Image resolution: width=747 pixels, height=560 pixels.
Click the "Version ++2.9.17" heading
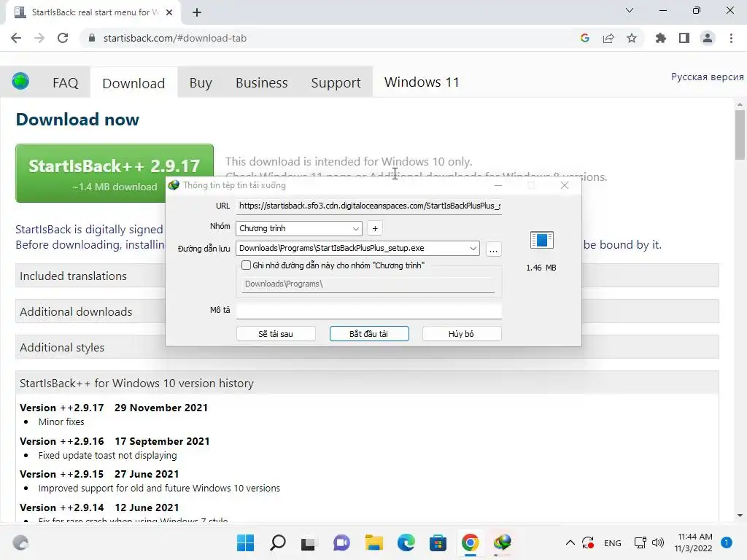tap(61, 408)
